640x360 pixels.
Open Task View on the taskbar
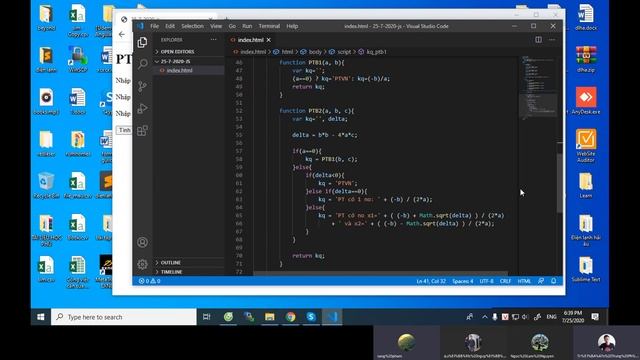pos(207,317)
